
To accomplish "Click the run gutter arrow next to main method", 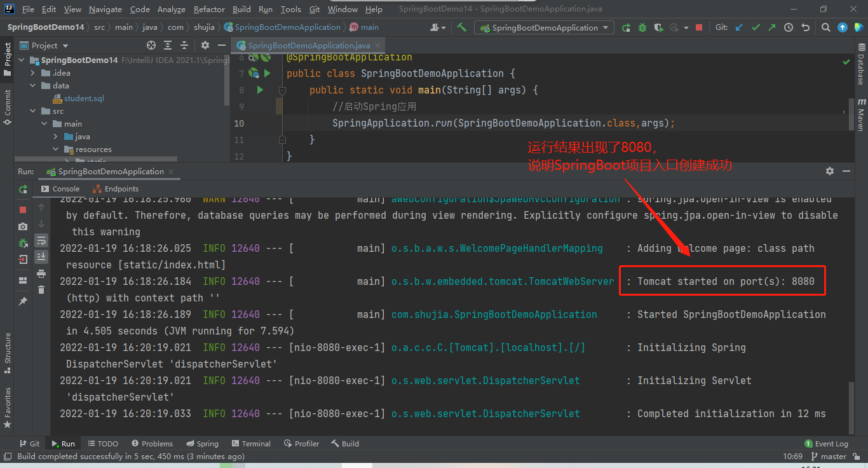I will pos(260,90).
